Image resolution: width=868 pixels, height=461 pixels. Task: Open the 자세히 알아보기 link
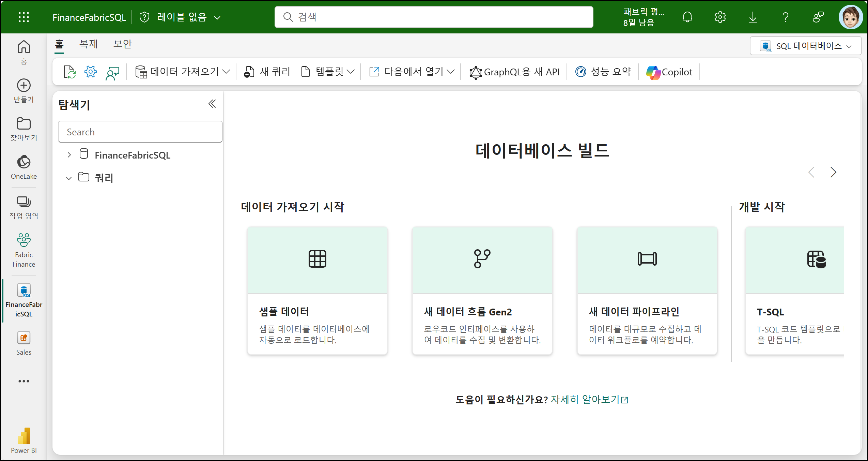(589, 399)
